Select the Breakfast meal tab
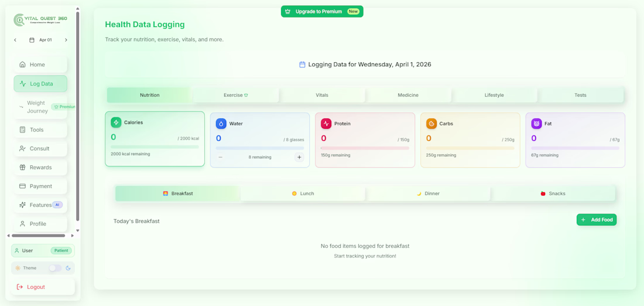This screenshot has height=306, width=644. click(x=178, y=193)
